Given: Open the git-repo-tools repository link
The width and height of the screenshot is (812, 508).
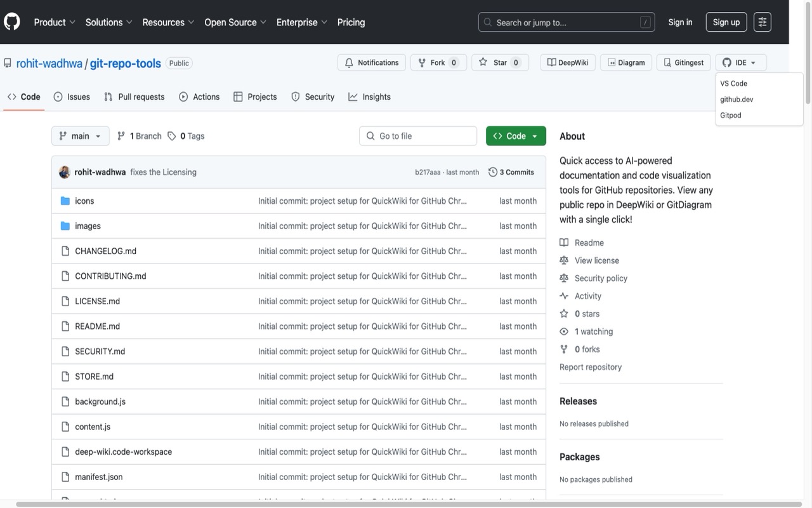Looking at the screenshot, I should 126,63.
